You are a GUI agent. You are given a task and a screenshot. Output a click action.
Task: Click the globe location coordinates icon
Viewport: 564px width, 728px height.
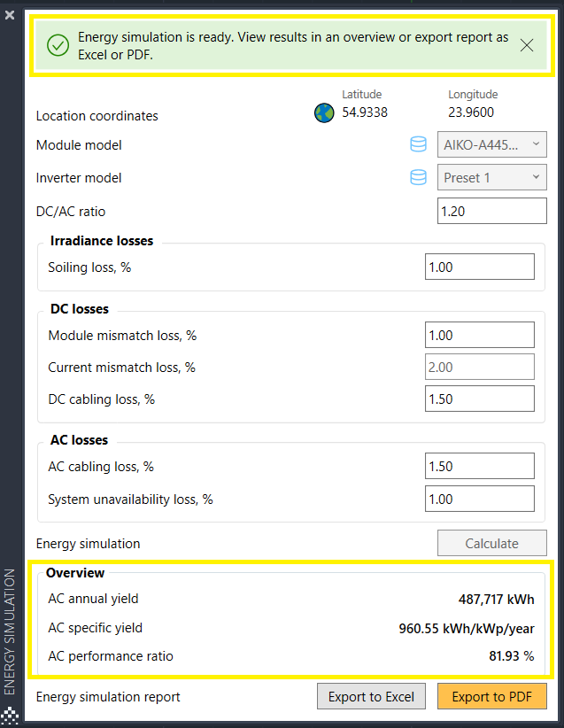click(324, 112)
